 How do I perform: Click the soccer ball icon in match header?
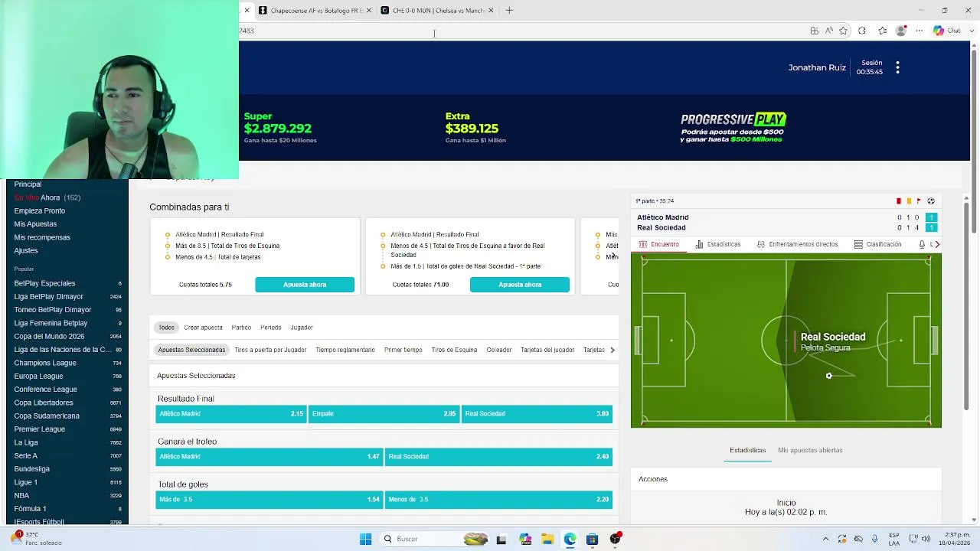pyautogui.click(x=931, y=201)
